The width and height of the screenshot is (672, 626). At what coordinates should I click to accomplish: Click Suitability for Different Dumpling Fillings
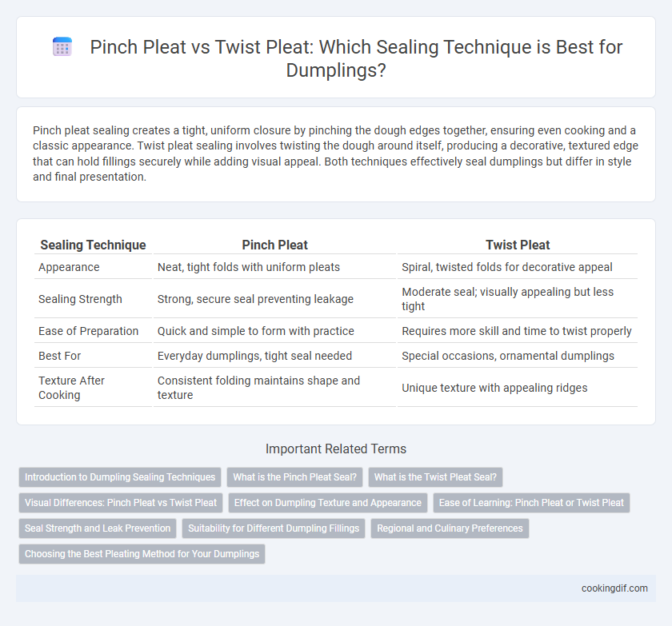[274, 528]
